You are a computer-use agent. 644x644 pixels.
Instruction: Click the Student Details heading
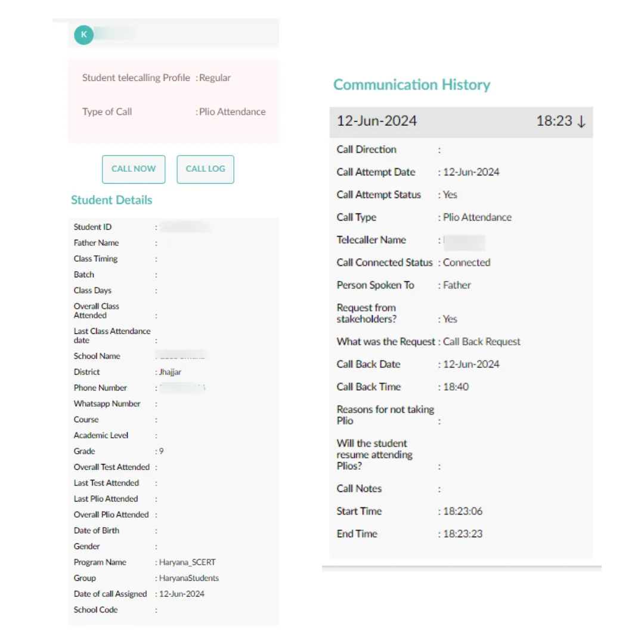[x=112, y=200]
